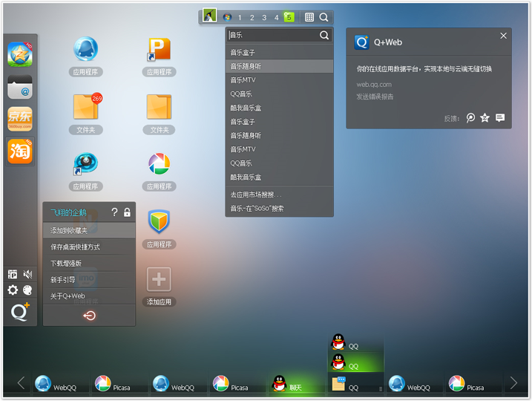
Task: Select 关于Q+Web menu item
Action: coord(89,296)
